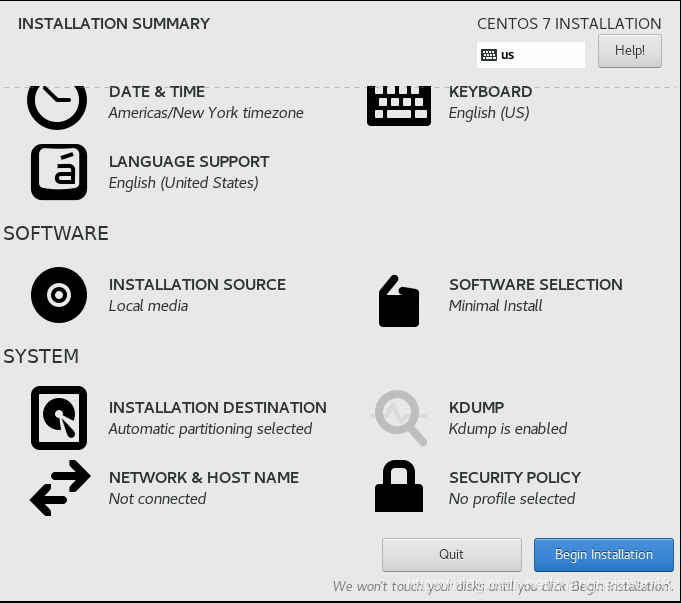Select the INSTALLATION DESTINATION heading
Screen dimensions: 681x603
218,408
